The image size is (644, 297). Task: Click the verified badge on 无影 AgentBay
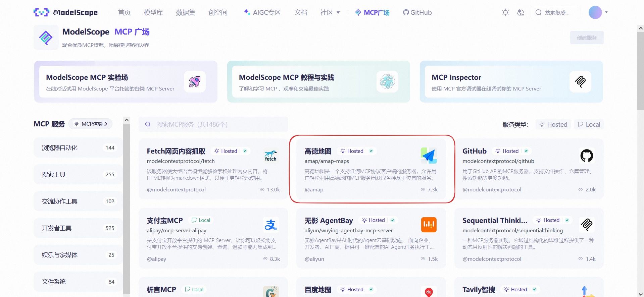(x=392, y=220)
